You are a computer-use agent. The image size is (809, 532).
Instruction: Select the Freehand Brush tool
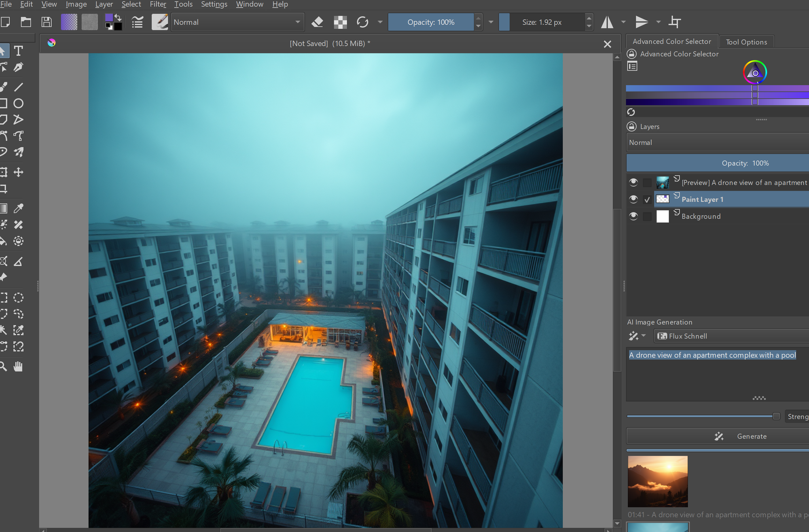[4, 87]
